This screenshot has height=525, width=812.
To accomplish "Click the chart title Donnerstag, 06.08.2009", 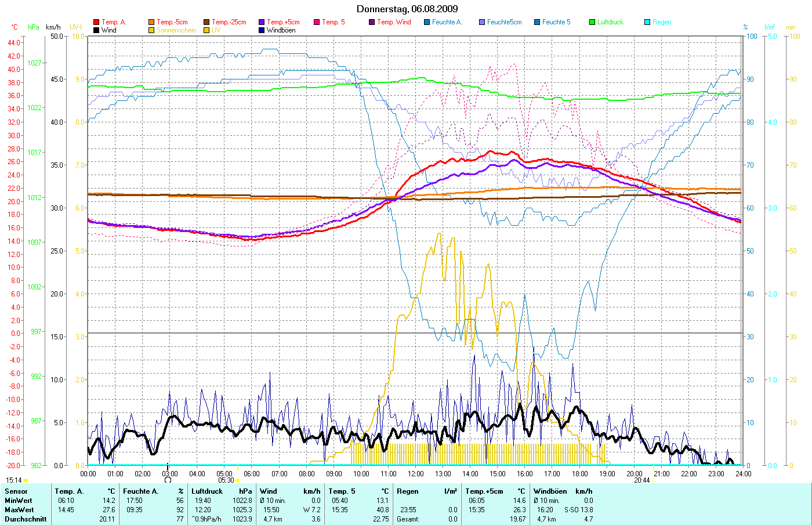I will [x=407, y=9].
